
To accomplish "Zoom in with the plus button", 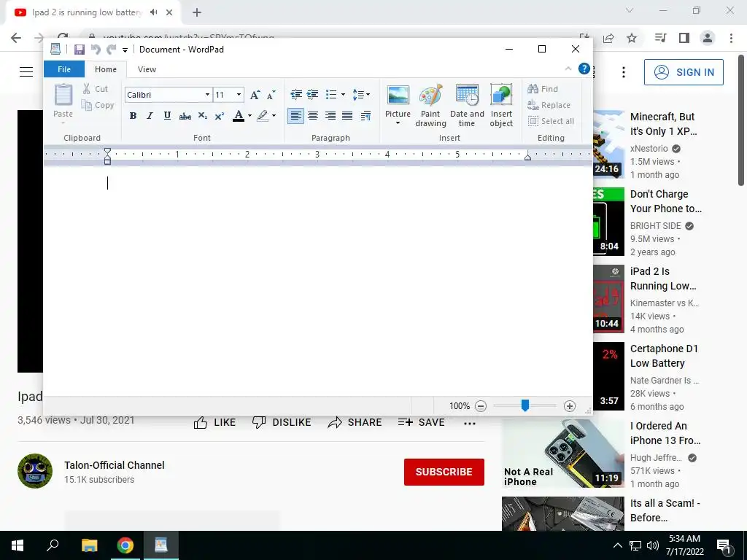I will click(x=569, y=406).
